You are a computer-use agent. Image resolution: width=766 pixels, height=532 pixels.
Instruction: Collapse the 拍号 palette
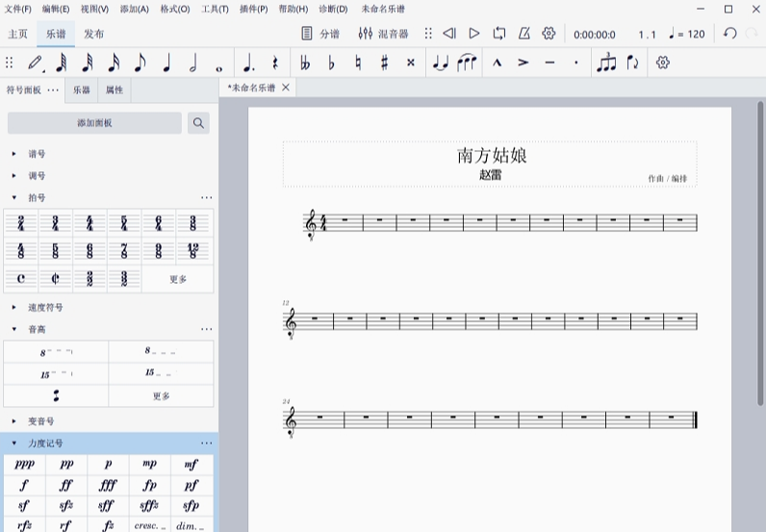(x=14, y=198)
